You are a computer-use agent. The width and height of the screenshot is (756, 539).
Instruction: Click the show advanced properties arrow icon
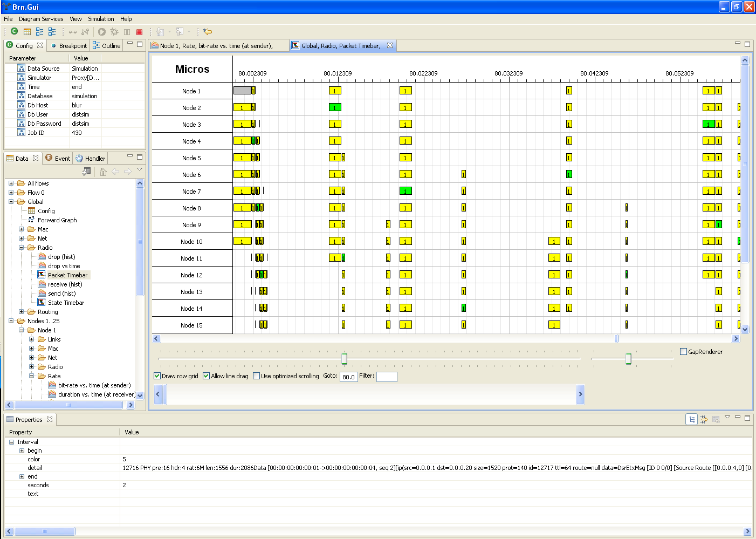coord(704,419)
